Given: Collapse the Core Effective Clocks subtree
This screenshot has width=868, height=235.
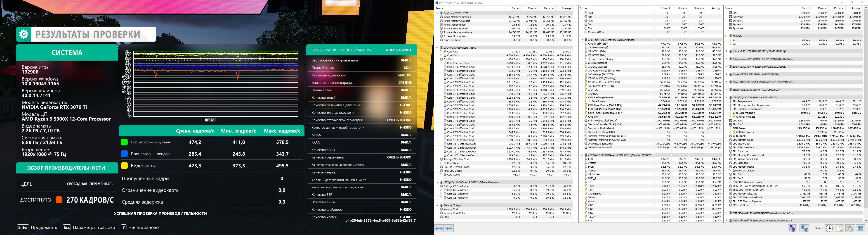Looking at the screenshot, I should [x=441, y=63].
